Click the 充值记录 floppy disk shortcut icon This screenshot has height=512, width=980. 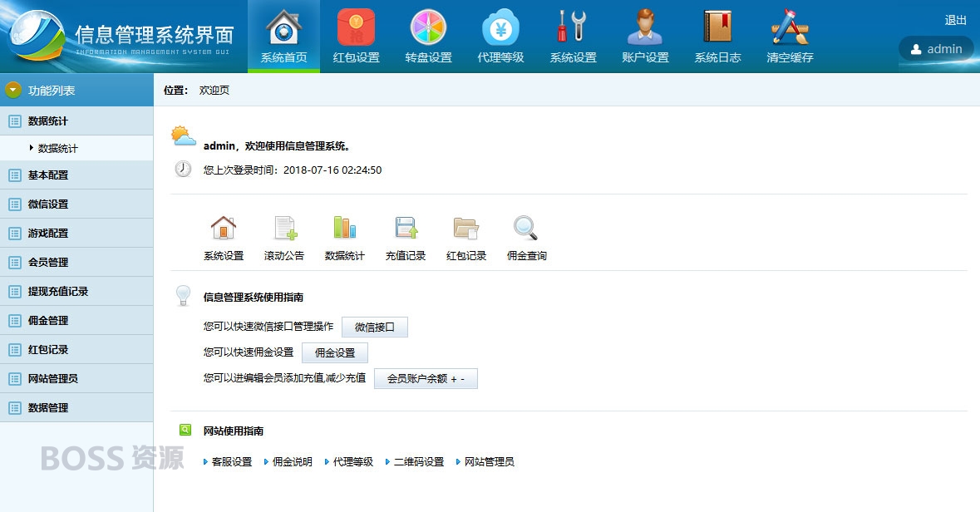(406, 228)
